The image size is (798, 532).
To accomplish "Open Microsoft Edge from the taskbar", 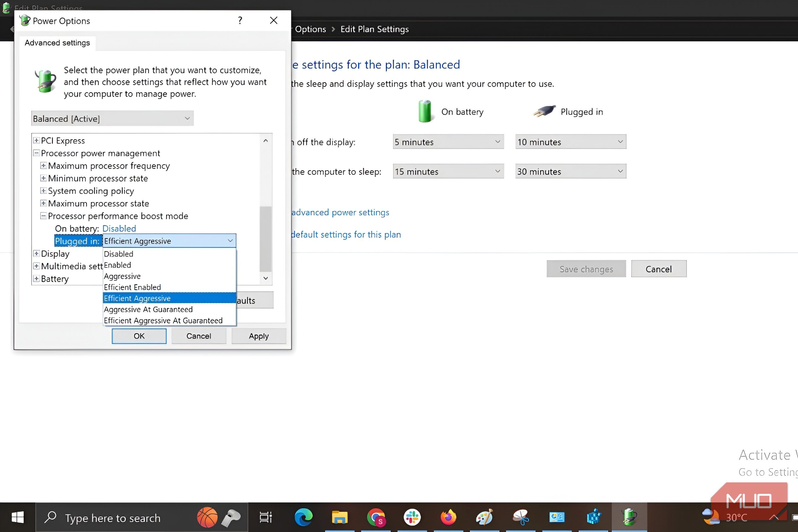I will coord(303,517).
